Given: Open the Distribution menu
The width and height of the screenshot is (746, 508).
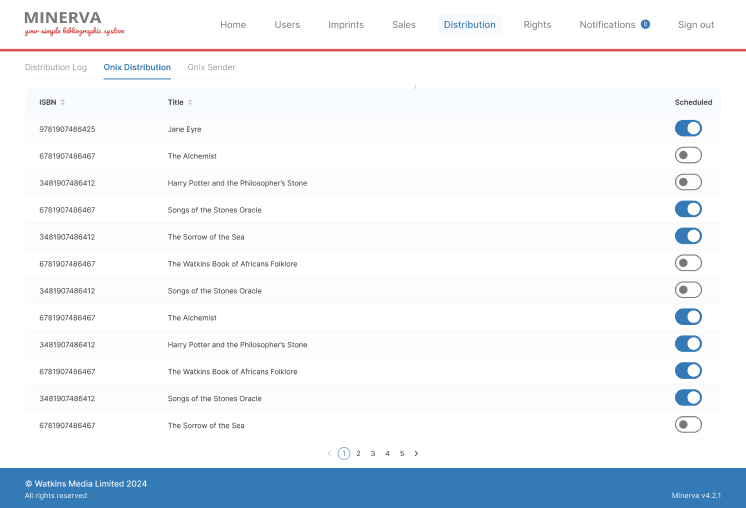Looking at the screenshot, I should (x=469, y=25).
